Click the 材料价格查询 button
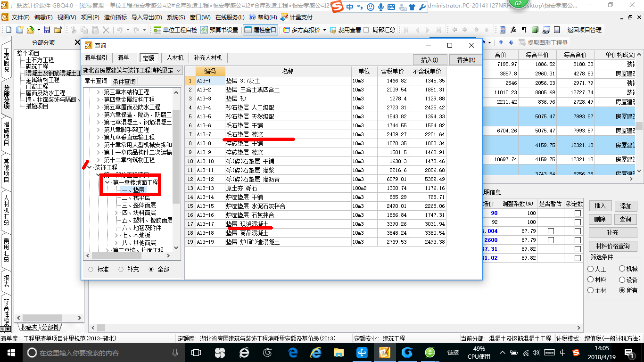Screen dimensions: 644x362 612,246
